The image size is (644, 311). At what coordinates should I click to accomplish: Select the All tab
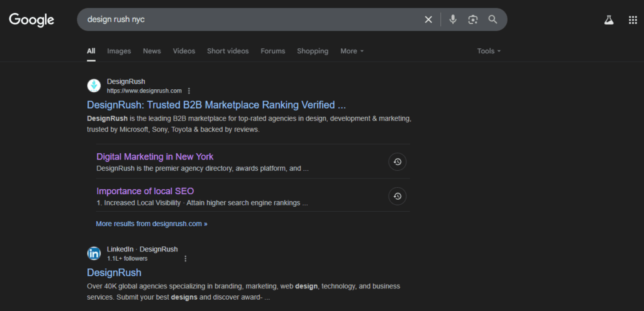91,51
